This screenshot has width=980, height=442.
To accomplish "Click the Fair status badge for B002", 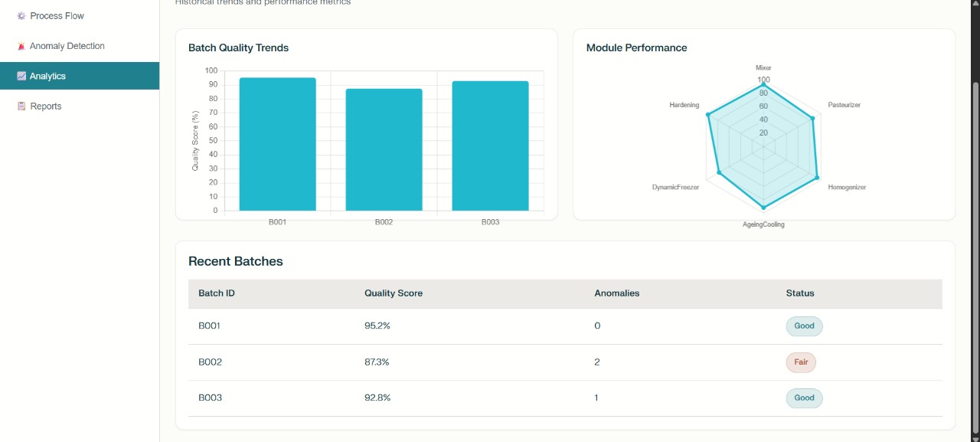I will pyautogui.click(x=801, y=362).
